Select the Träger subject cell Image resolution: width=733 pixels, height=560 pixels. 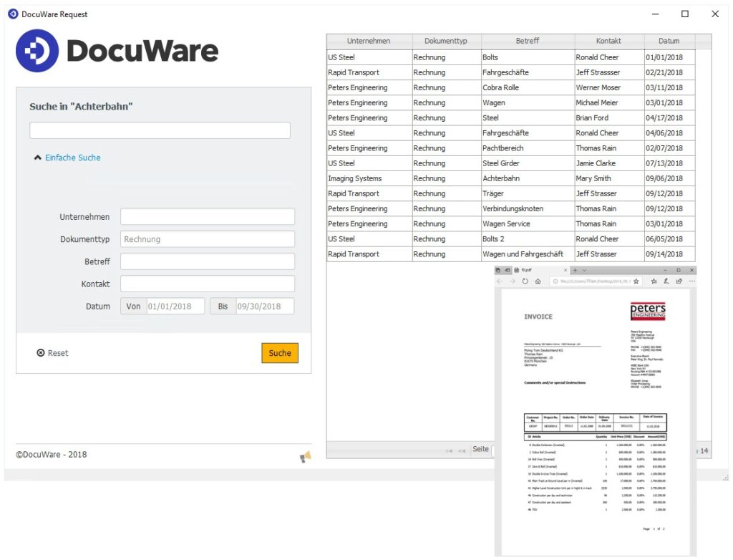click(x=528, y=193)
